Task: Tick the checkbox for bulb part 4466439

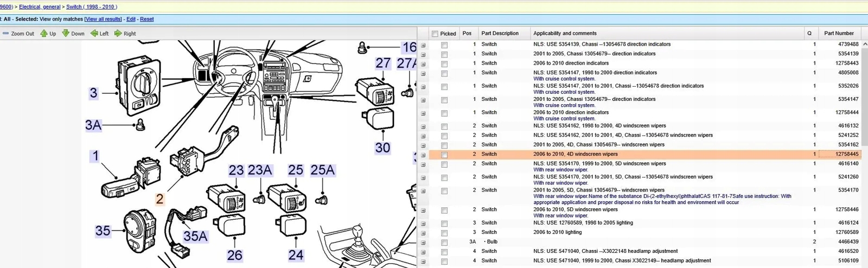Action: (444, 243)
